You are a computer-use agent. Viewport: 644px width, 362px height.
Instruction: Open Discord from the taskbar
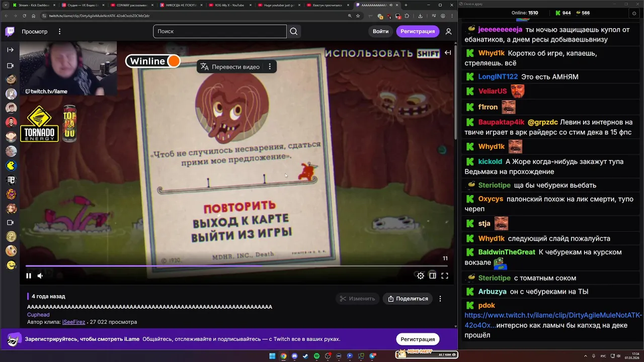[294, 356]
